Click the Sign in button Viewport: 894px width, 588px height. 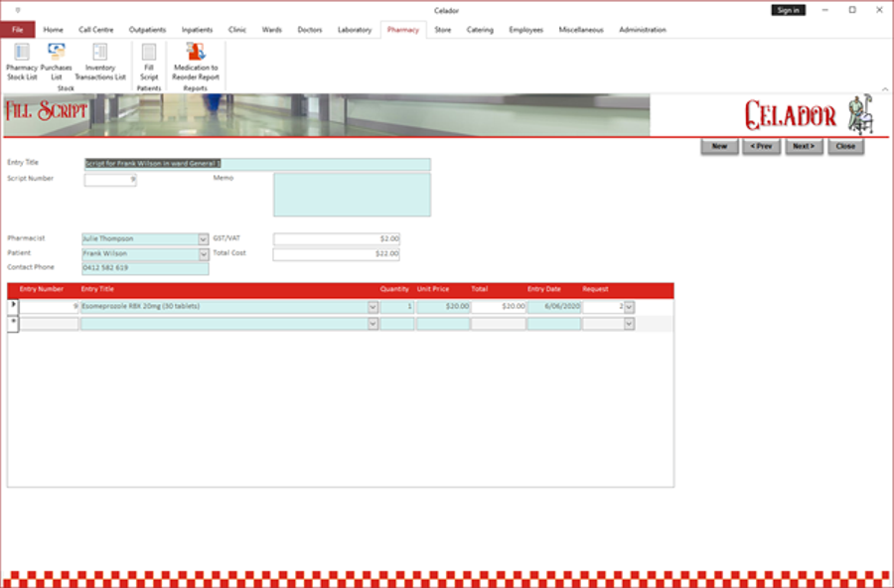tap(788, 9)
